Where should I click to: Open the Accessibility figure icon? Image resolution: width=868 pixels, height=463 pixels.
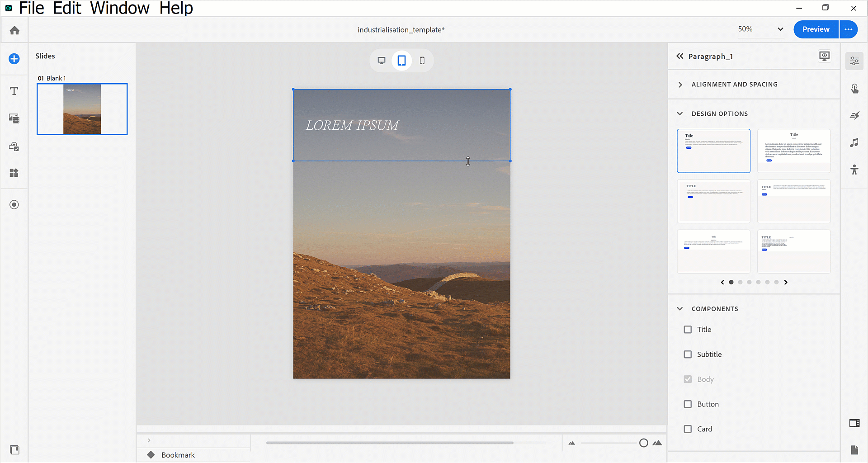[x=854, y=170]
